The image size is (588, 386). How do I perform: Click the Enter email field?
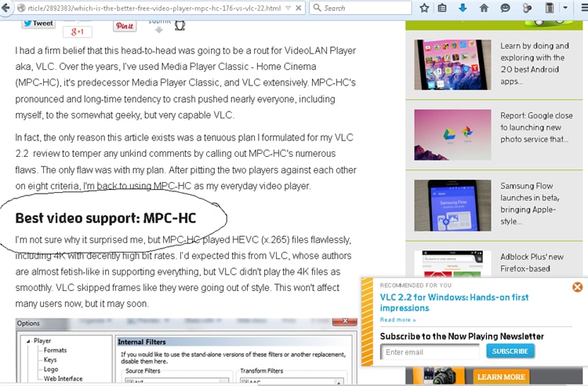coord(430,351)
